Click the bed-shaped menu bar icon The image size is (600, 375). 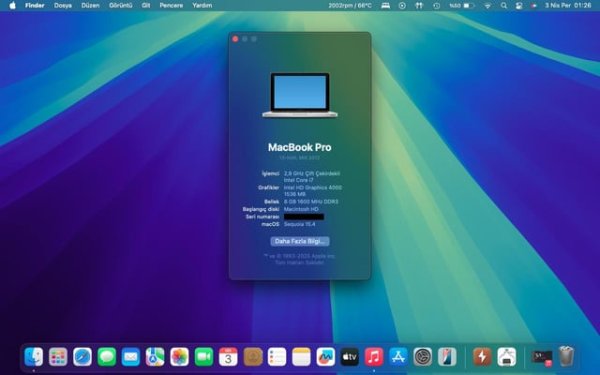coord(385,5)
